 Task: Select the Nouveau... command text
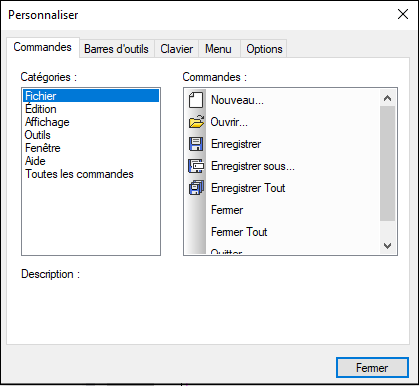pyautogui.click(x=237, y=100)
